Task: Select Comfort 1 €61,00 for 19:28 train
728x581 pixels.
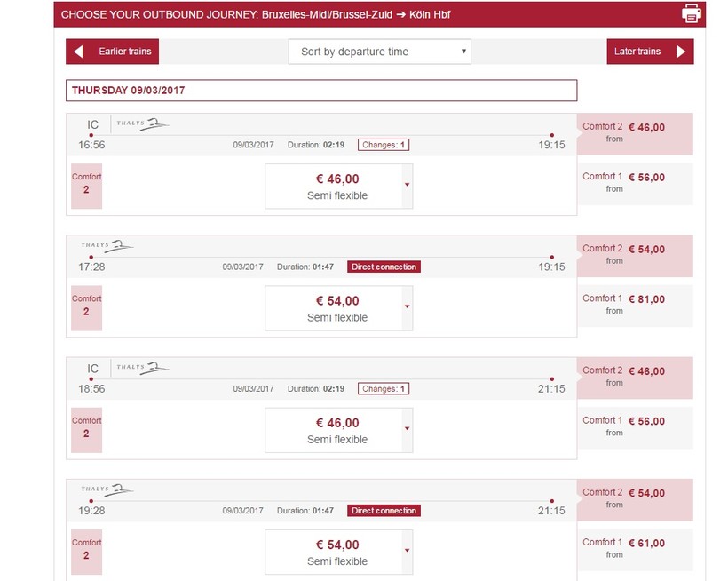Action: [635, 547]
